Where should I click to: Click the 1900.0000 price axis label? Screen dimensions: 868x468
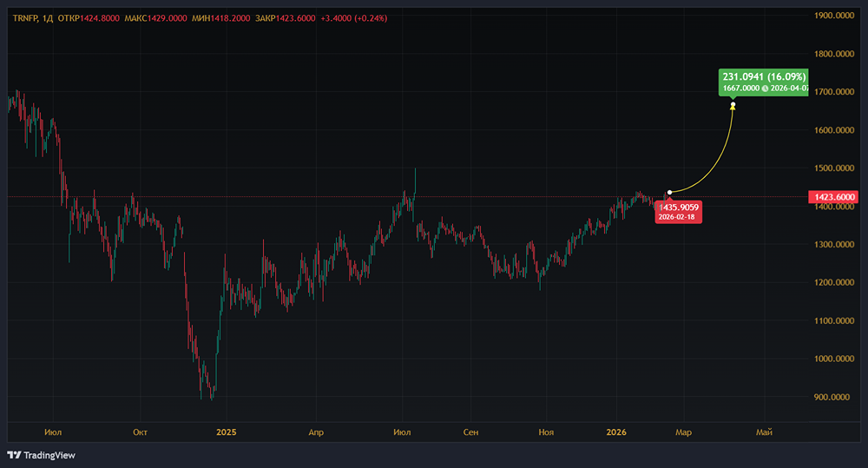pos(834,16)
